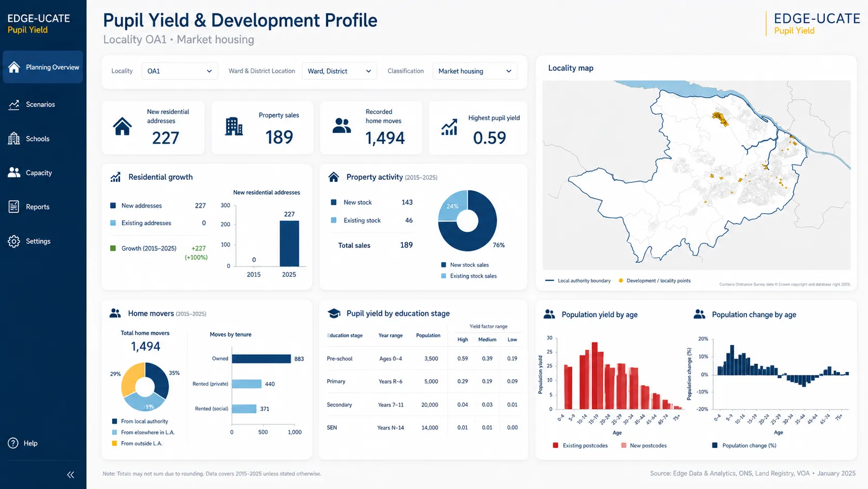Click the Locality map area

click(x=696, y=175)
